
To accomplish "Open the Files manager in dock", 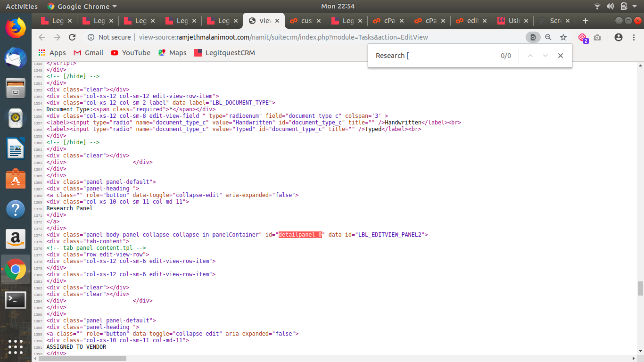I will tap(16, 88).
